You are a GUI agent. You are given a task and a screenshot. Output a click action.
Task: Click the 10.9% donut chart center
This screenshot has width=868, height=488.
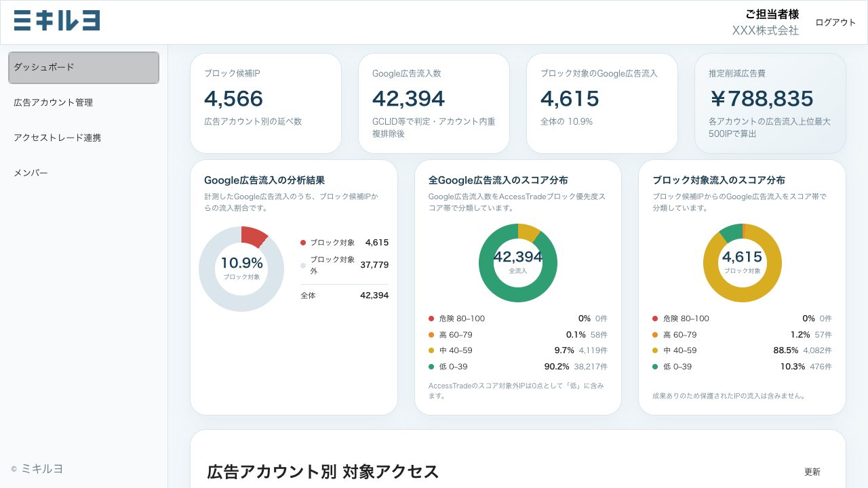(241, 269)
